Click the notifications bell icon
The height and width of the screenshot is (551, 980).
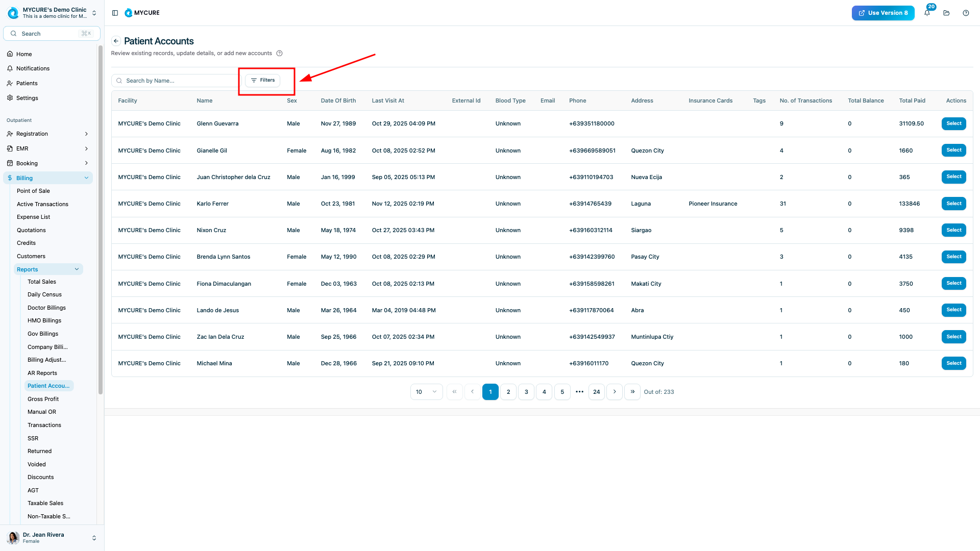(x=927, y=13)
